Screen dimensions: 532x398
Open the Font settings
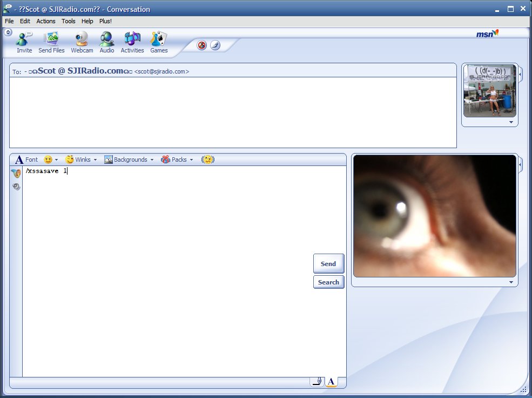tap(26, 160)
